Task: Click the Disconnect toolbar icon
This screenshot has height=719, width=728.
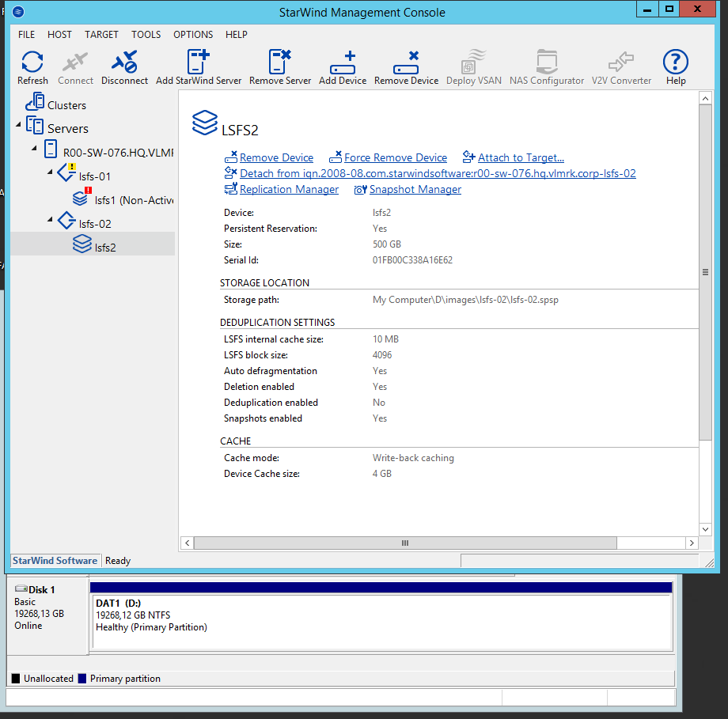Action: 124,62
